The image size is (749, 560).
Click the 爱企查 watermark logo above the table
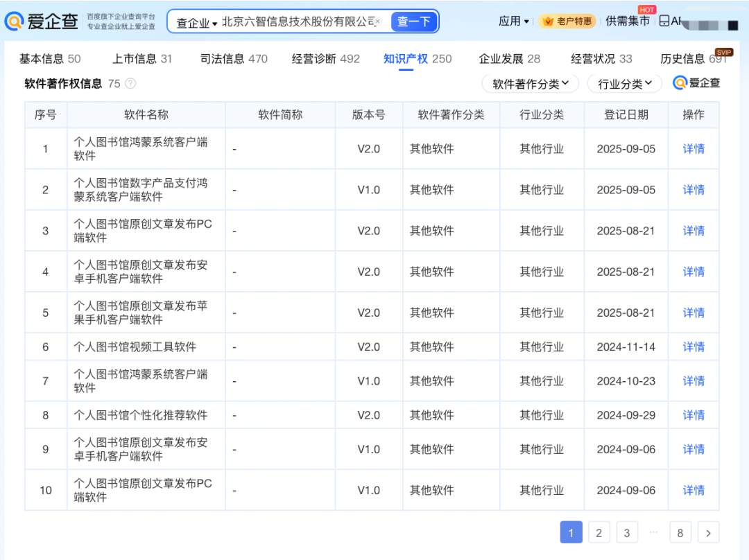click(696, 83)
